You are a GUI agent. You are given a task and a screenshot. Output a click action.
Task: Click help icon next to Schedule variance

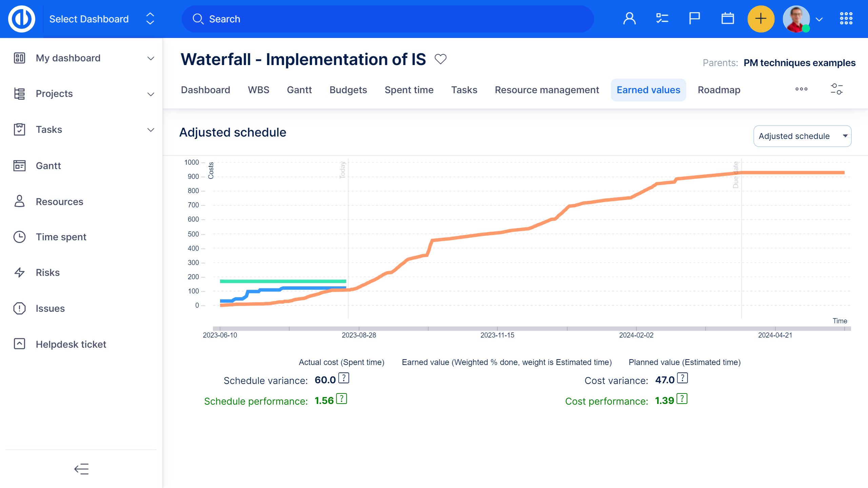coord(344,378)
